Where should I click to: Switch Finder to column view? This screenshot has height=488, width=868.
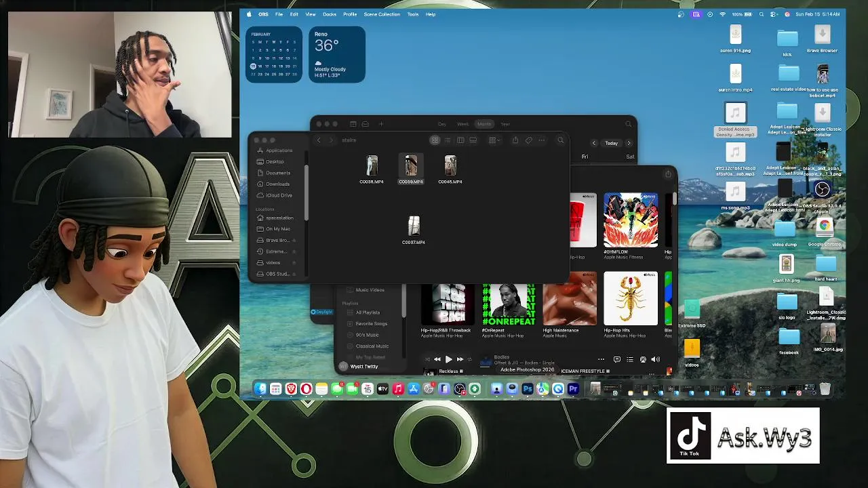click(x=460, y=140)
